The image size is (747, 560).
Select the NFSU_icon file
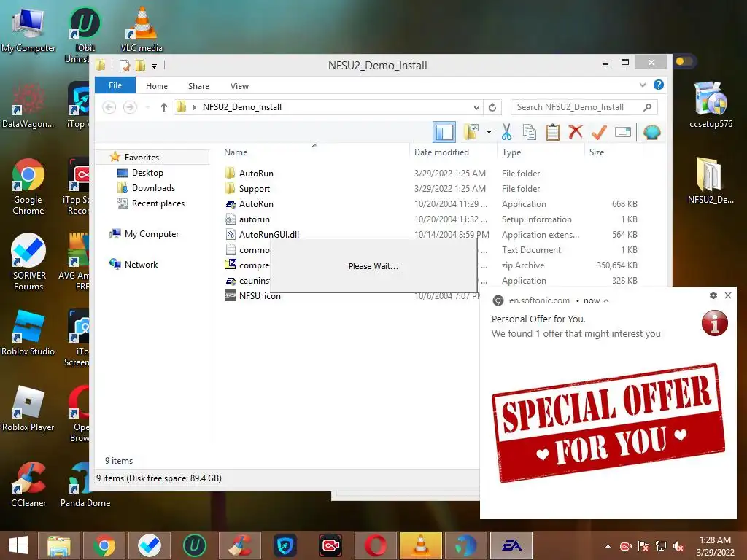coord(260,296)
